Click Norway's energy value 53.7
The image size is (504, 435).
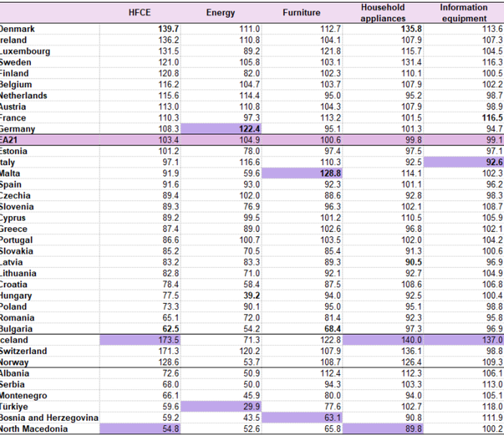point(251,362)
